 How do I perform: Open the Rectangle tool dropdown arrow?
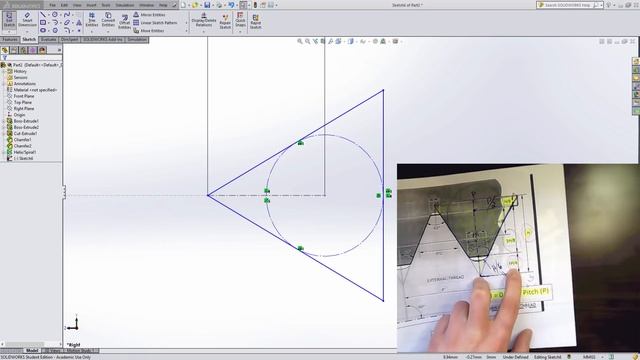[48, 22]
